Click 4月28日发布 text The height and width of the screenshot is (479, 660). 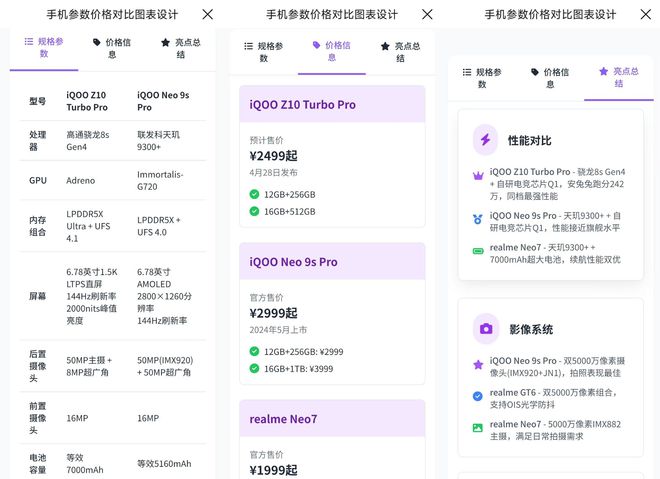[273, 173]
